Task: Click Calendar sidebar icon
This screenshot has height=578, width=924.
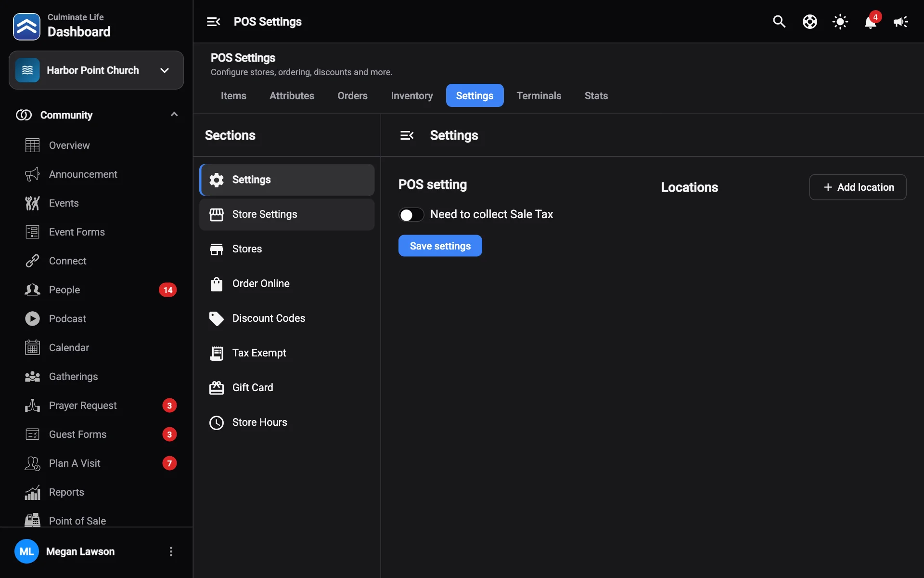Action: 32,348
